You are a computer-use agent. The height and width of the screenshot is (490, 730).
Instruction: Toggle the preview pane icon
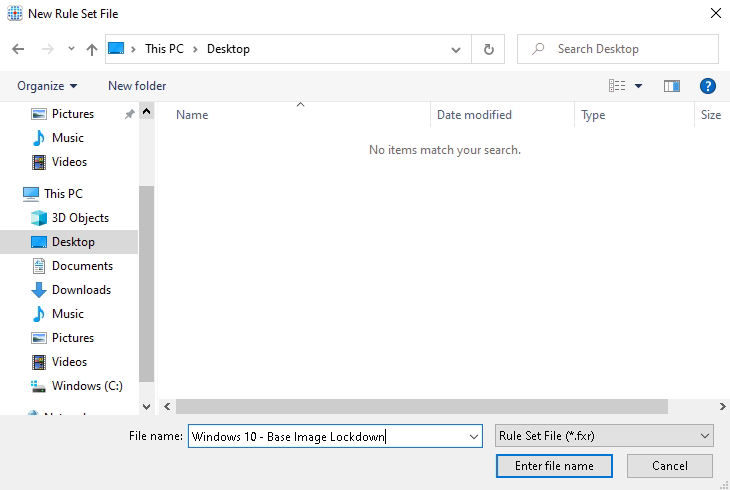(x=672, y=86)
